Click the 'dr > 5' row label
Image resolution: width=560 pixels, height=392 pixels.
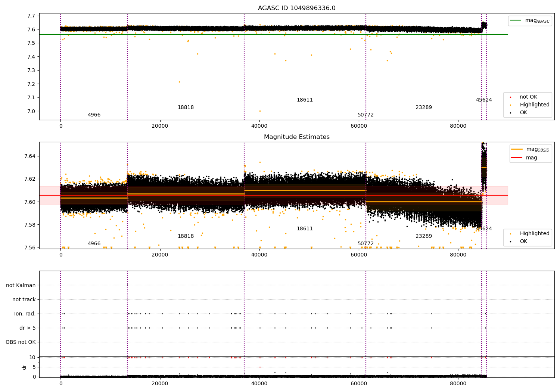pos(28,328)
